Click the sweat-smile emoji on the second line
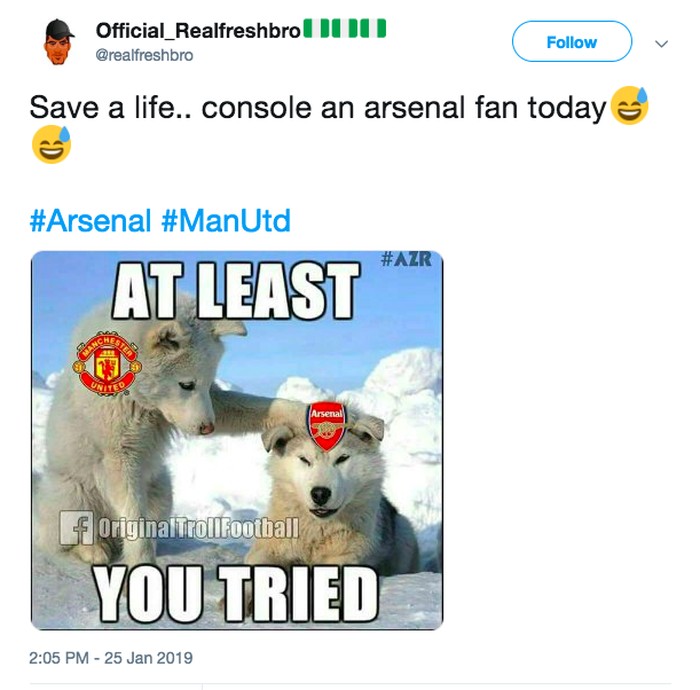 [x=51, y=149]
